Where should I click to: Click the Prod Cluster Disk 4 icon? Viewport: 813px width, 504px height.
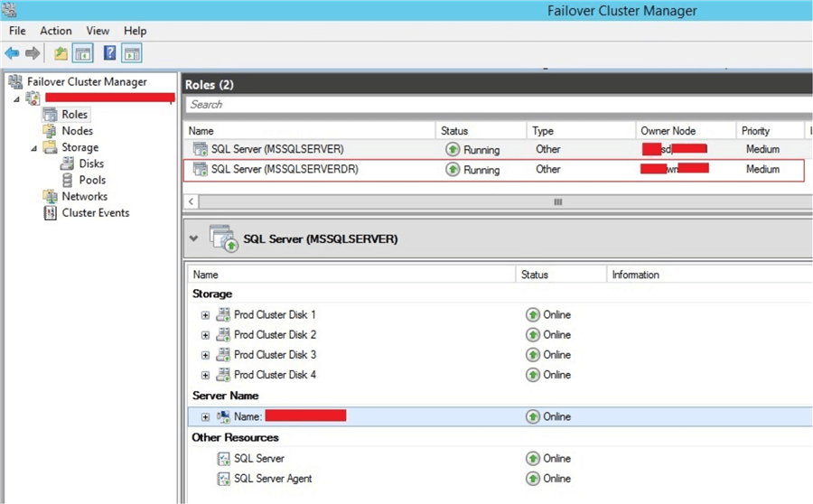pyautogui.click(x=223, y=374)
